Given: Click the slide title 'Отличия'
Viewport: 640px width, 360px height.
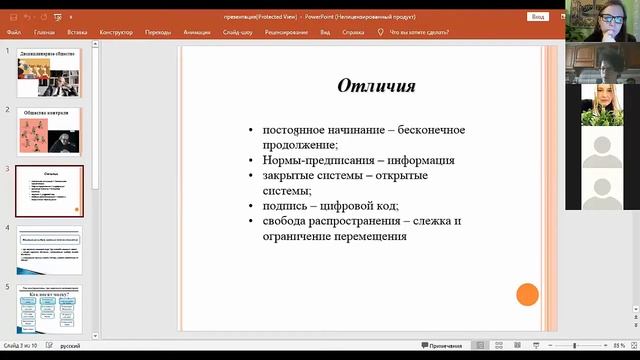Looking at the screenshot, I should [376, 86].
